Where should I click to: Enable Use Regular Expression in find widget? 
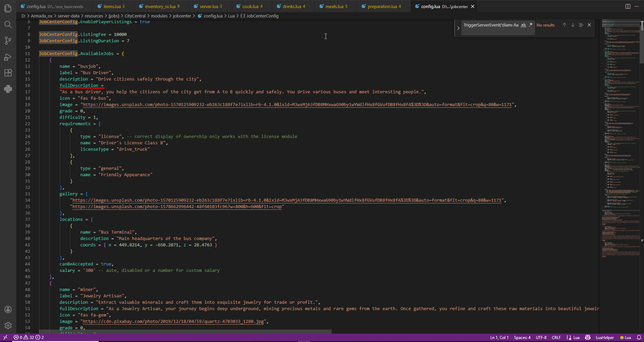point(531,25)
